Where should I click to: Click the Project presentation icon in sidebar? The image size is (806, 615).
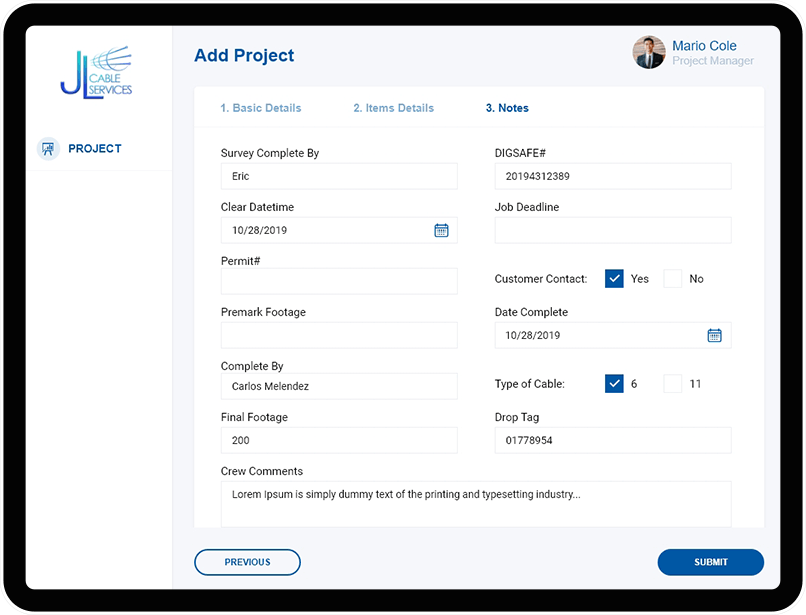click(48, 149)
